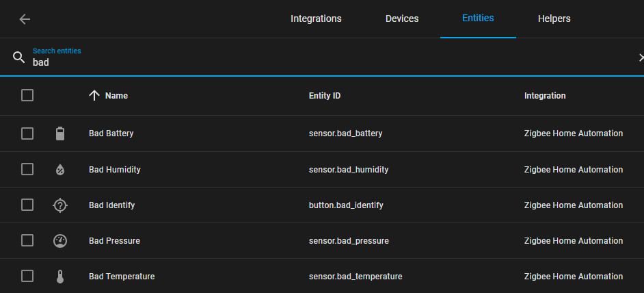
Task: Click the Bad Battery battery icon
Action: click(x=60, y=133)
